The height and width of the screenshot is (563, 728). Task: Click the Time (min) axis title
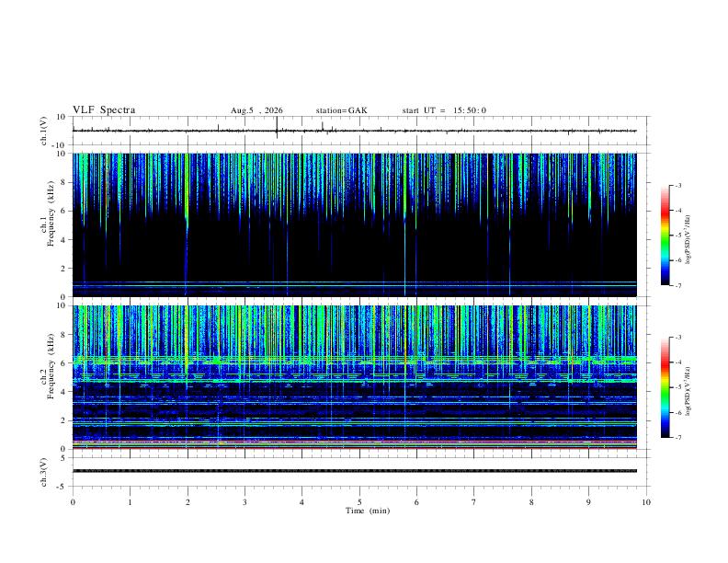coord(368,511)
